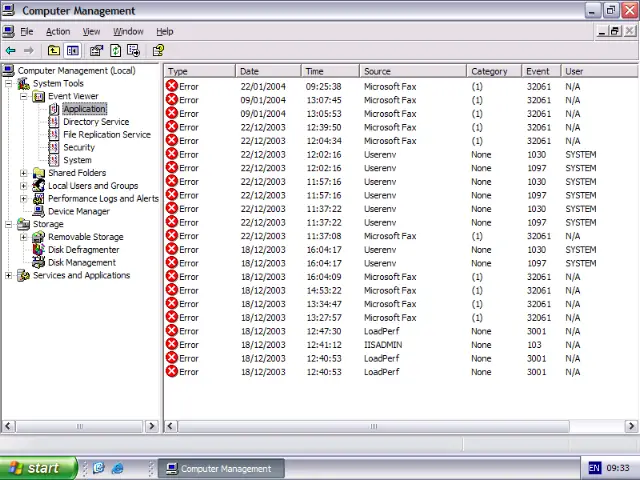Open the File menu

(x=27, y=31)
